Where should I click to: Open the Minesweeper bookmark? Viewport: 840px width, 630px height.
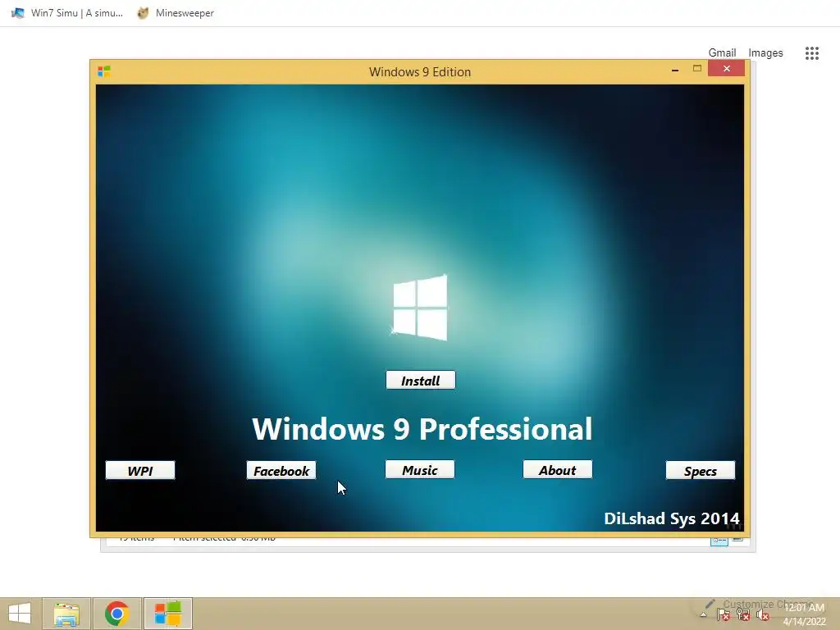[x=176, y=13]
